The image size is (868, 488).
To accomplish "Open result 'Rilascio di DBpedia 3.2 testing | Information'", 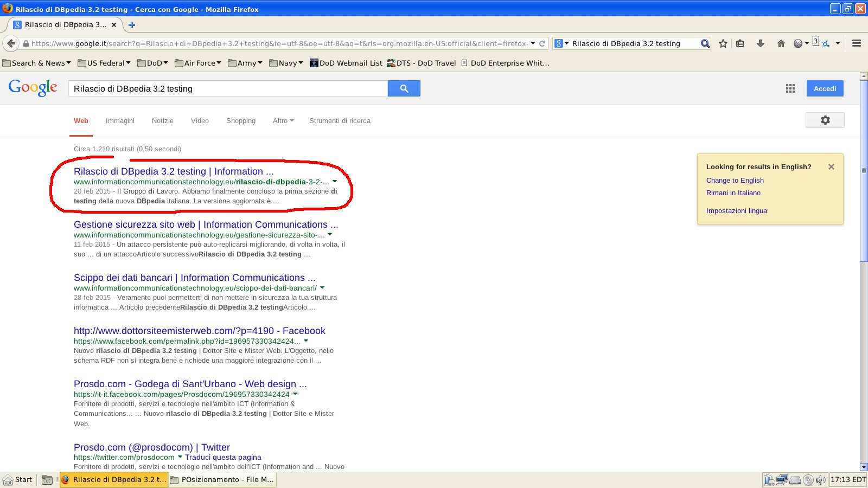I will tap(174, 171).
